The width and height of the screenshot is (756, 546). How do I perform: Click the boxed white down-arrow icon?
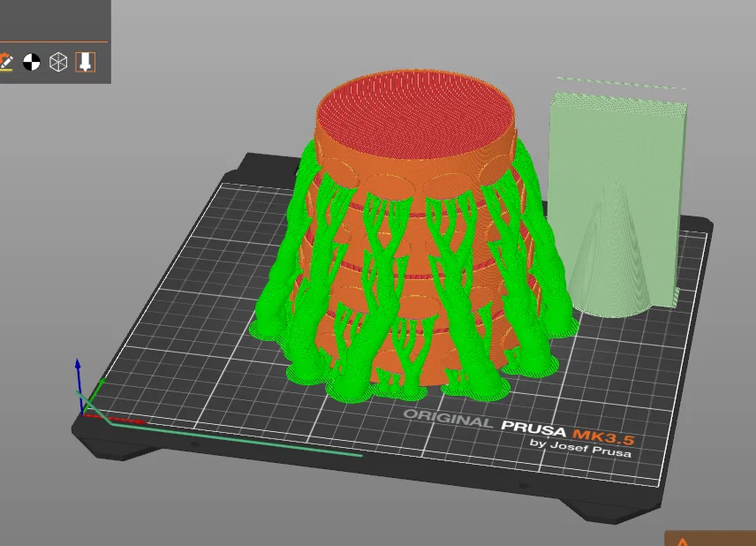86,62
